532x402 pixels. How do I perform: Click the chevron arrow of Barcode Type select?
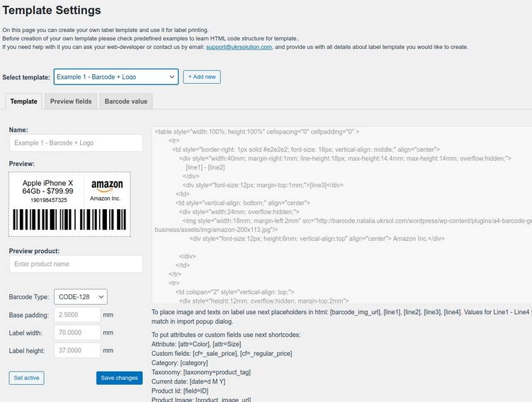pos(101,297)
